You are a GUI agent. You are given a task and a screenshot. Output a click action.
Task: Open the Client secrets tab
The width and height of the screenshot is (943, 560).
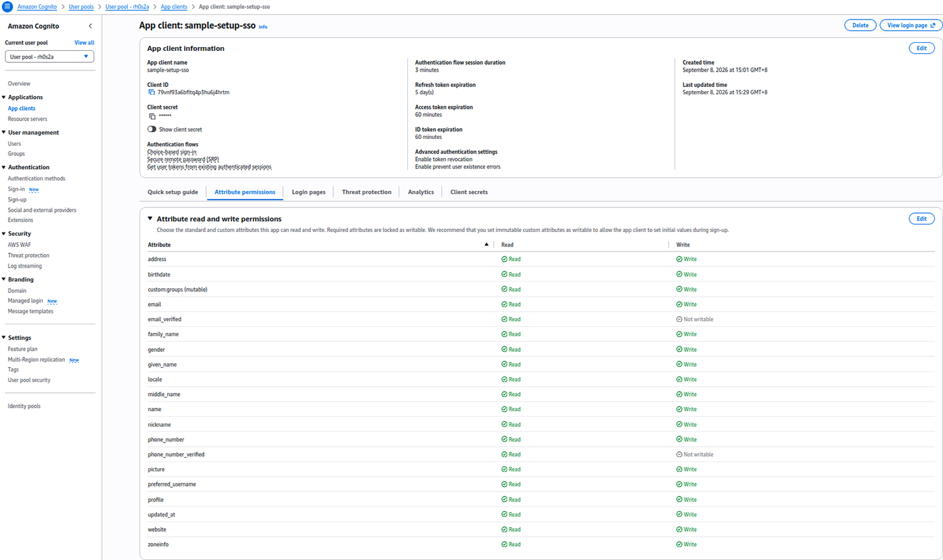469,192
